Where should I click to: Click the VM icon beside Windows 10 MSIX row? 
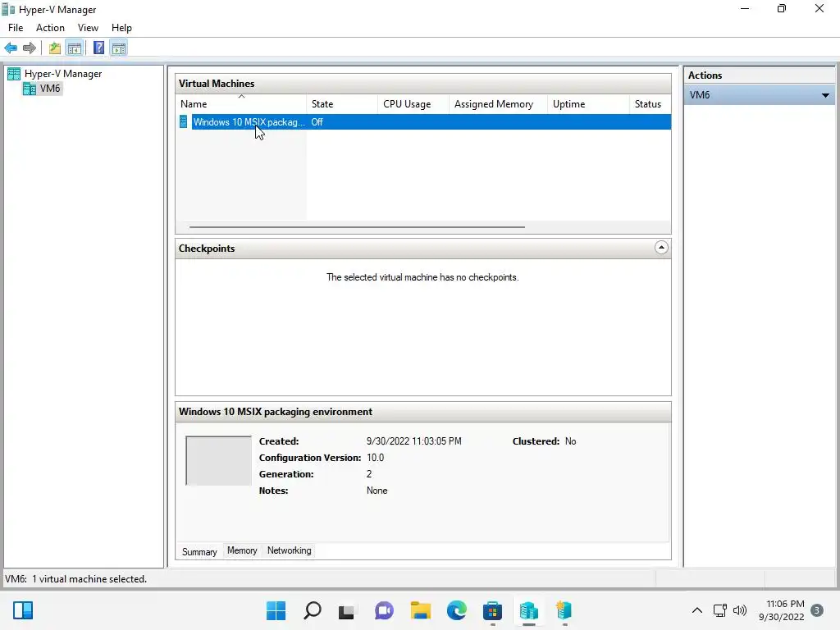pos(184,122)
